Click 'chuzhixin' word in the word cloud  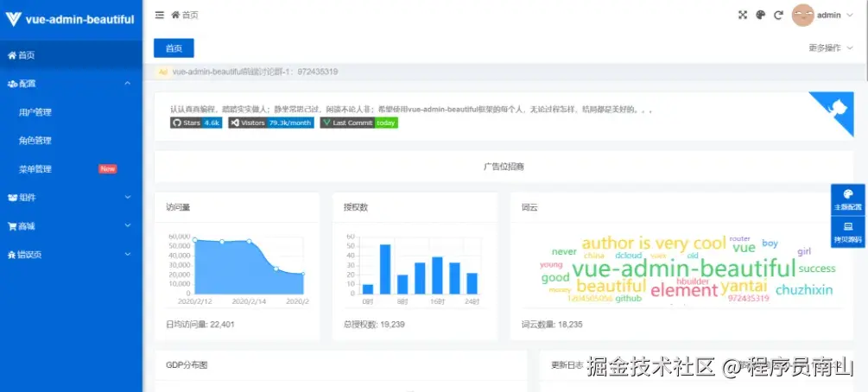point(804,290)
